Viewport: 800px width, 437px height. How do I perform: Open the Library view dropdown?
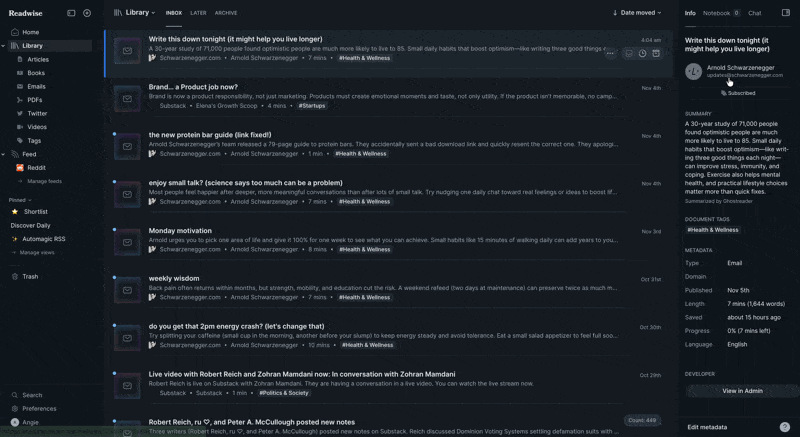pos(136,13)
